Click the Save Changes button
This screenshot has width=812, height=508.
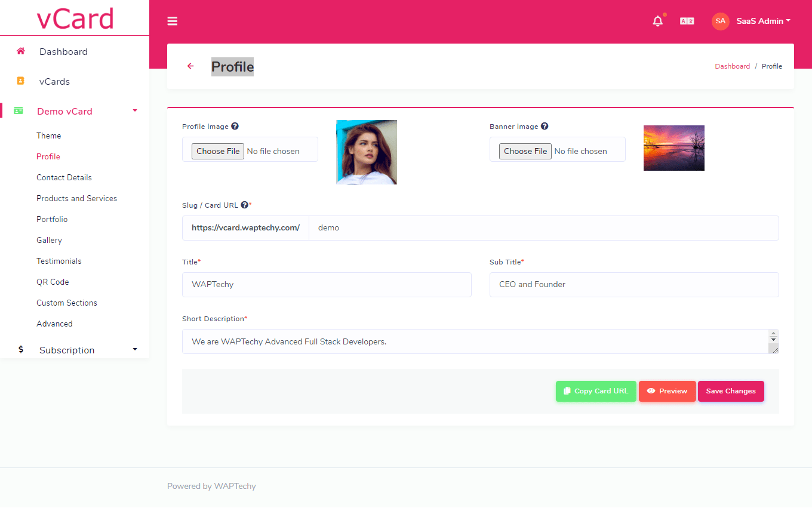731,391
